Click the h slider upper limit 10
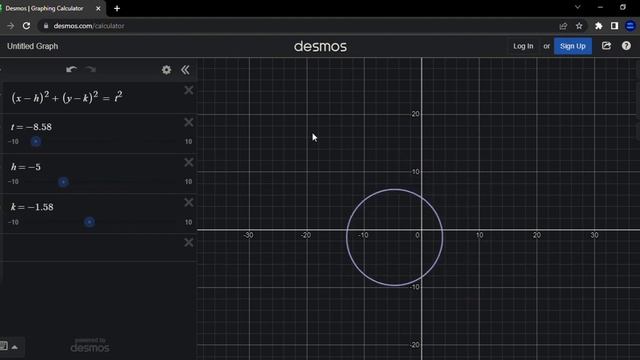Screen dimensions: 640x360 (188, 182)
